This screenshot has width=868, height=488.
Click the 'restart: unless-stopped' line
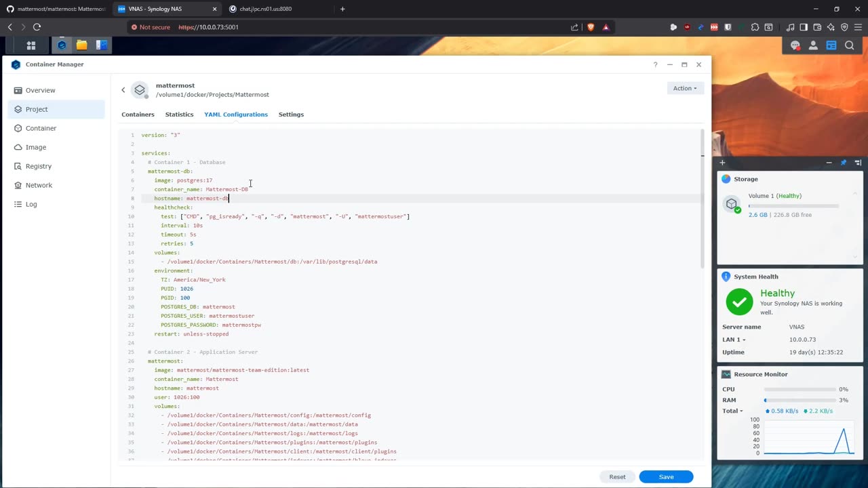tap(191, 334)
